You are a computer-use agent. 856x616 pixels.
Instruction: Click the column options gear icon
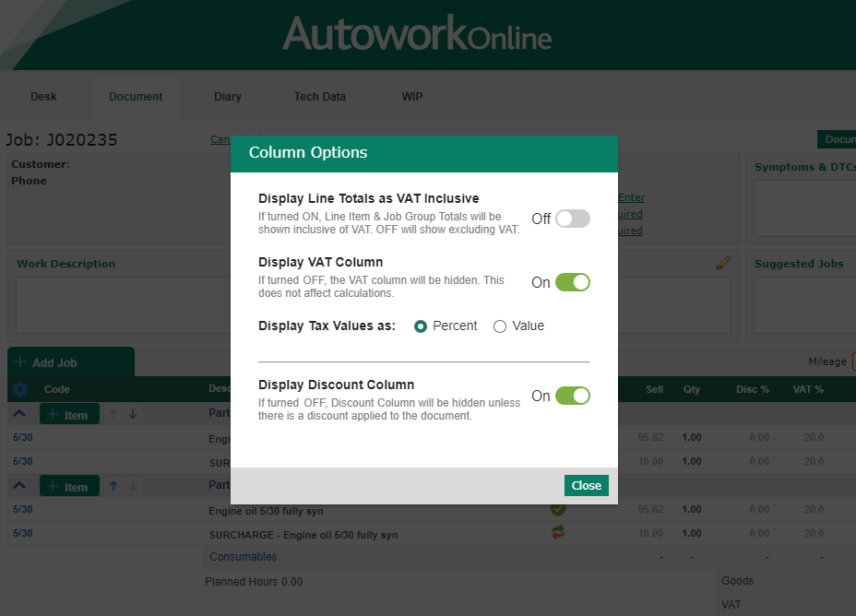click(20, 389)
